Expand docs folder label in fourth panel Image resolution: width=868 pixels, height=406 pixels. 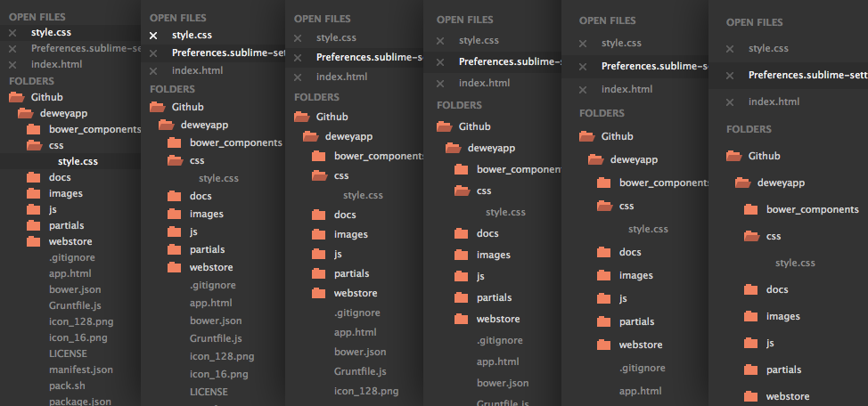pos(487,234)
